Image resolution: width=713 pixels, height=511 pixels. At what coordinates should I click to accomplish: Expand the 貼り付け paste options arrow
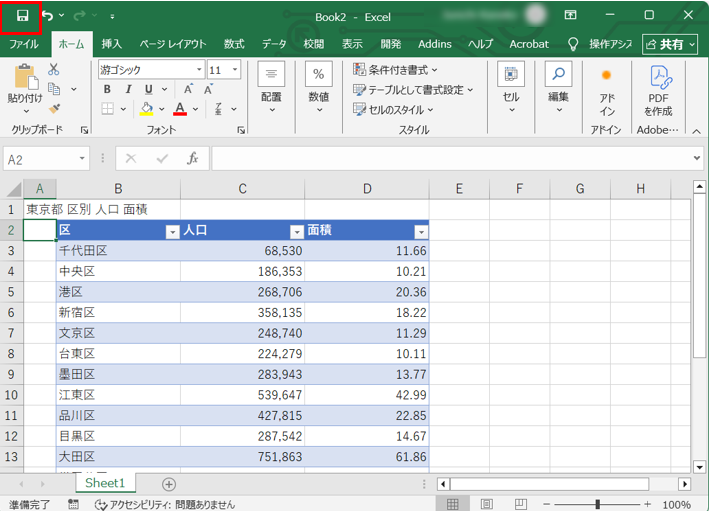[26, 111]
